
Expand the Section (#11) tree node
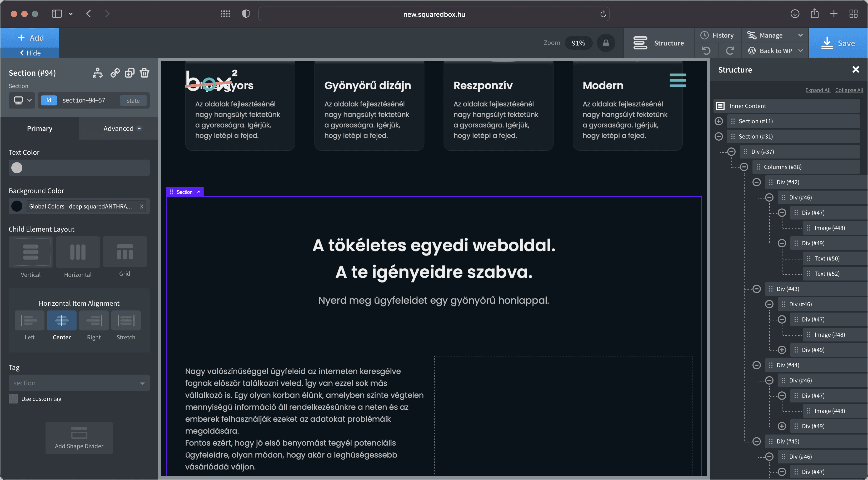[719, 121]
